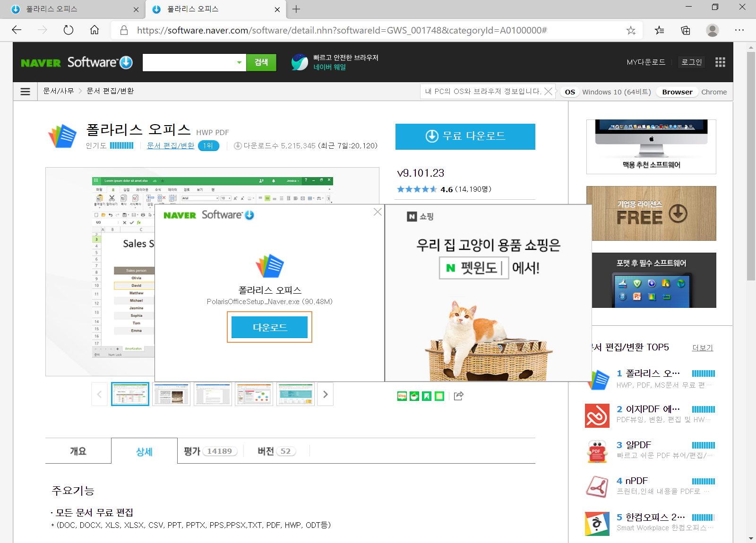This screenshot has height=543, width=756.
Task: Close the download popup dialog
Action: 378,212
